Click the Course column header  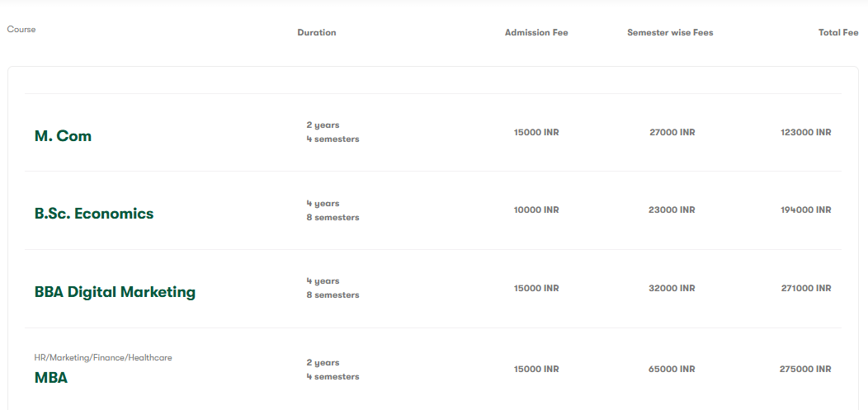[x=21, y=30]
